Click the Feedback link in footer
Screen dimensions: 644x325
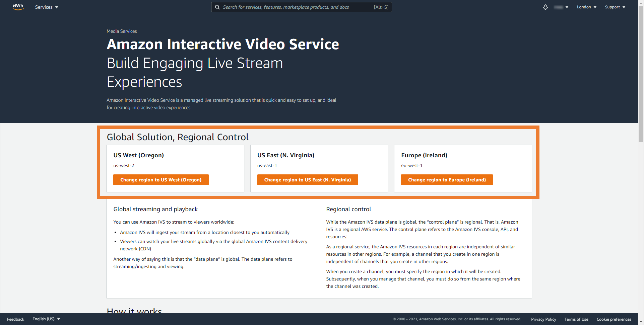click(15, 319)
